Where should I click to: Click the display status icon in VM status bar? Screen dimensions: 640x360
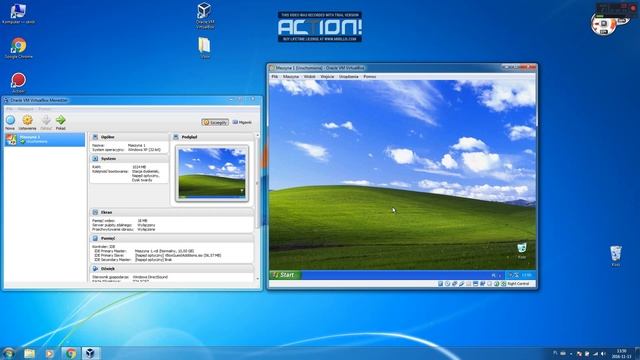[x=476, y=284]
